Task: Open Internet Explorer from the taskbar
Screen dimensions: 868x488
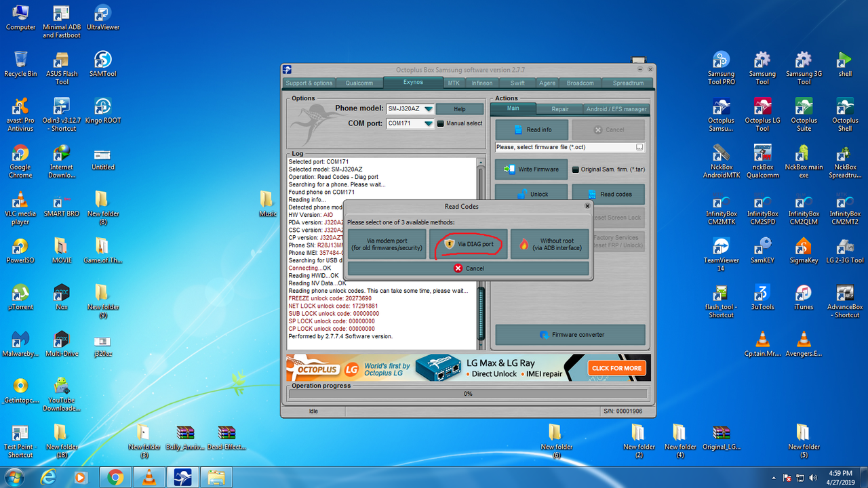Action: click(48, 477)
